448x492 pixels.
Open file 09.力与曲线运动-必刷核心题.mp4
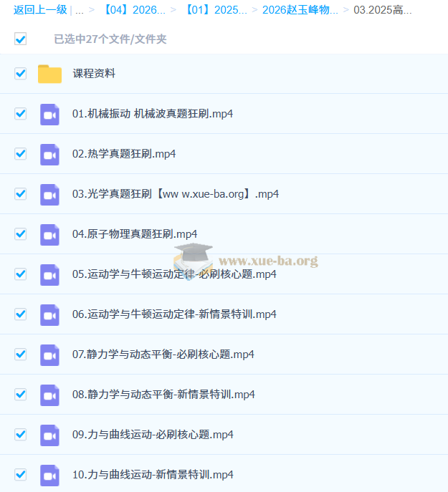click(x=153, y=435)
